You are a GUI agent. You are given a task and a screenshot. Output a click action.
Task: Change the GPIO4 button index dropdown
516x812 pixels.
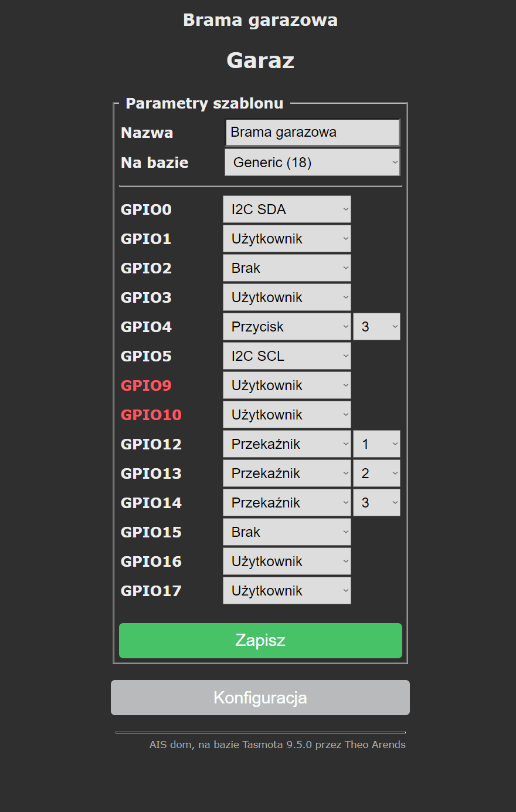click(x=376, y=327)
